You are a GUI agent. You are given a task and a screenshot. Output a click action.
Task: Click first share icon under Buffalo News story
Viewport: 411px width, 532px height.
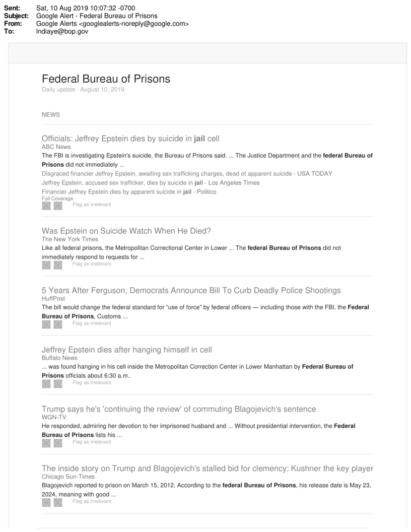tap(46, 383)
